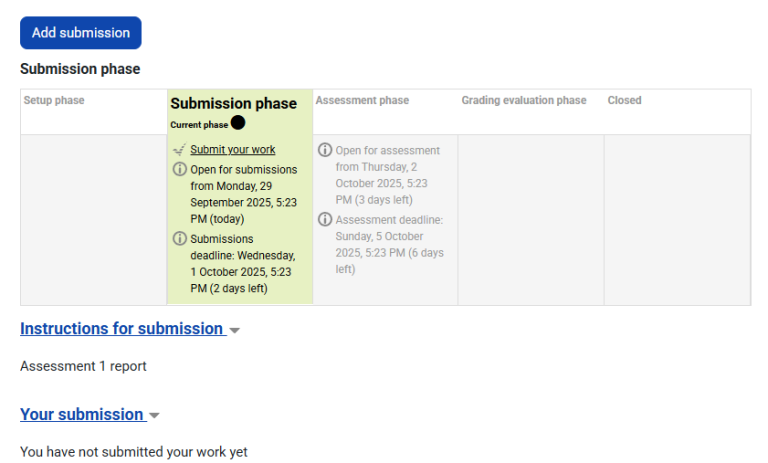Click the info icon beside Submissions deadline

click(x=180, y=239)
